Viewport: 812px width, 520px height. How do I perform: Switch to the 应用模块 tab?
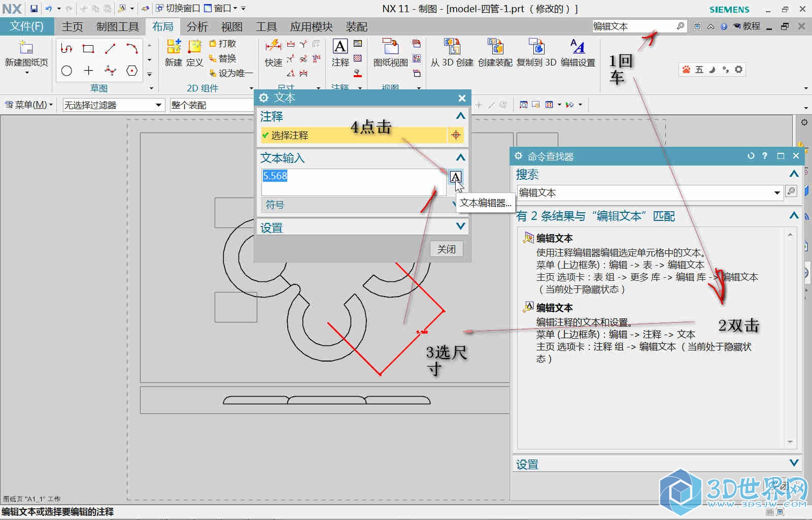(311, 26)
